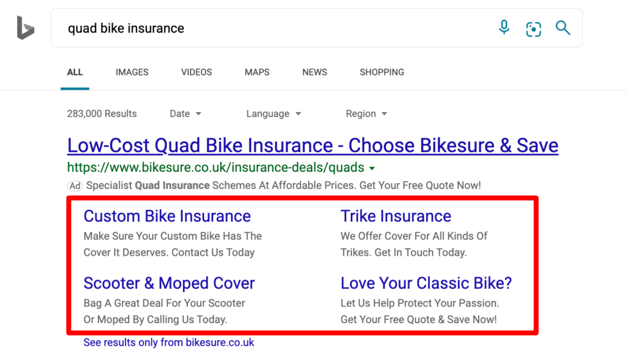This screenshot has width=627, height=364.
Task: Visit the Trike Insurance sitelink
Action: point(396,216)
